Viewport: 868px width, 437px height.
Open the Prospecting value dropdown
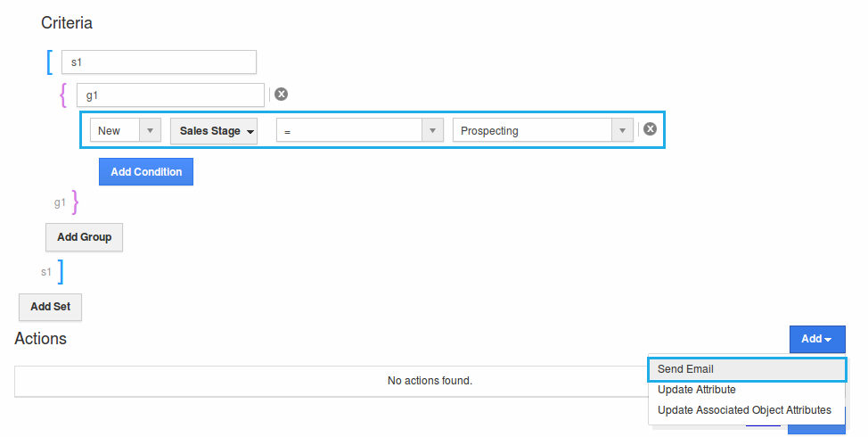click(x=543, y=130)
